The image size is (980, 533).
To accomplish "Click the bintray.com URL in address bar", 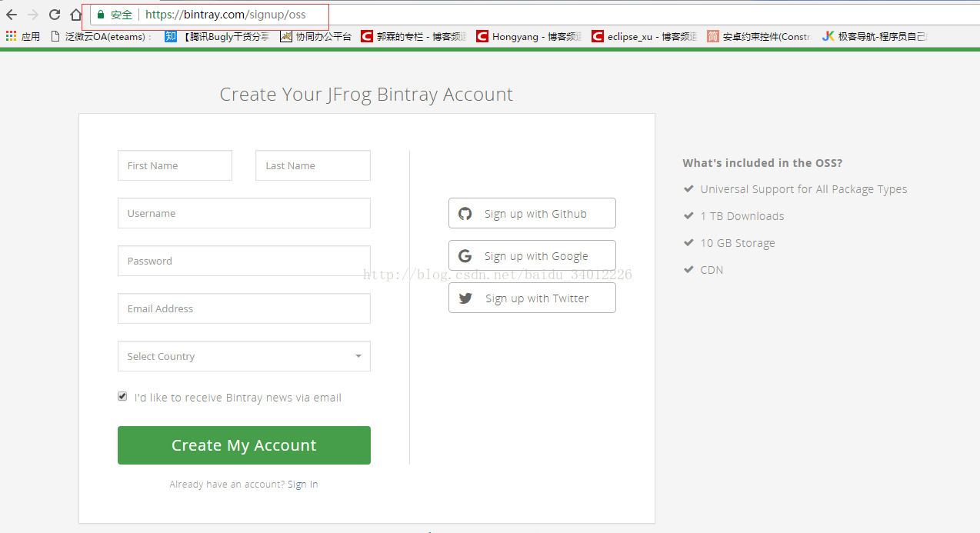I will point(225,15).
